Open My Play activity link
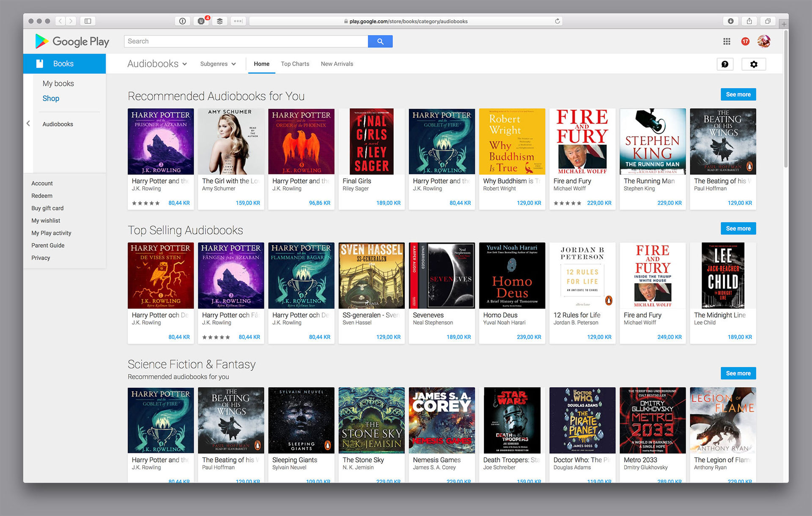 pos(51,233)
